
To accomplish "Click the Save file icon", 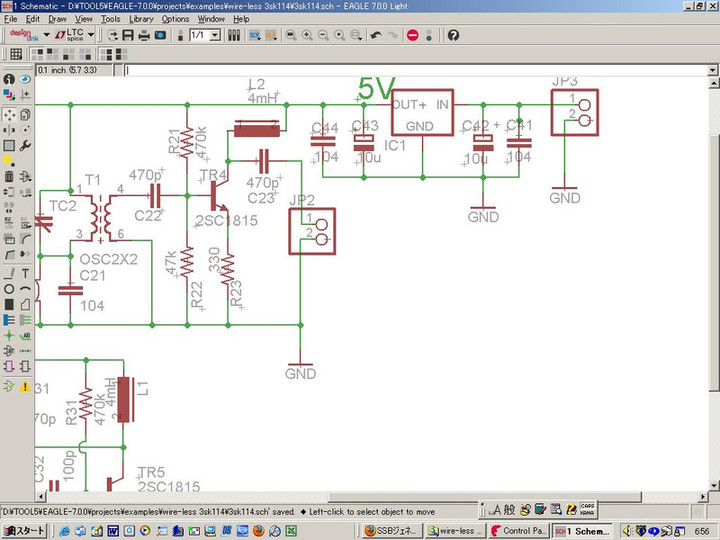I will (128, 35).
